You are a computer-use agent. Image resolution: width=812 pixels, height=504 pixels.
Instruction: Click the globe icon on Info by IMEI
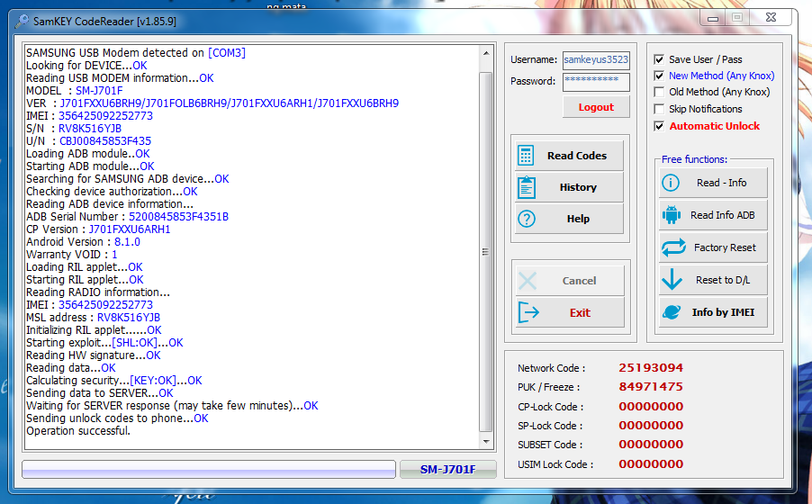pyautogui.click(x=672, y=312)
